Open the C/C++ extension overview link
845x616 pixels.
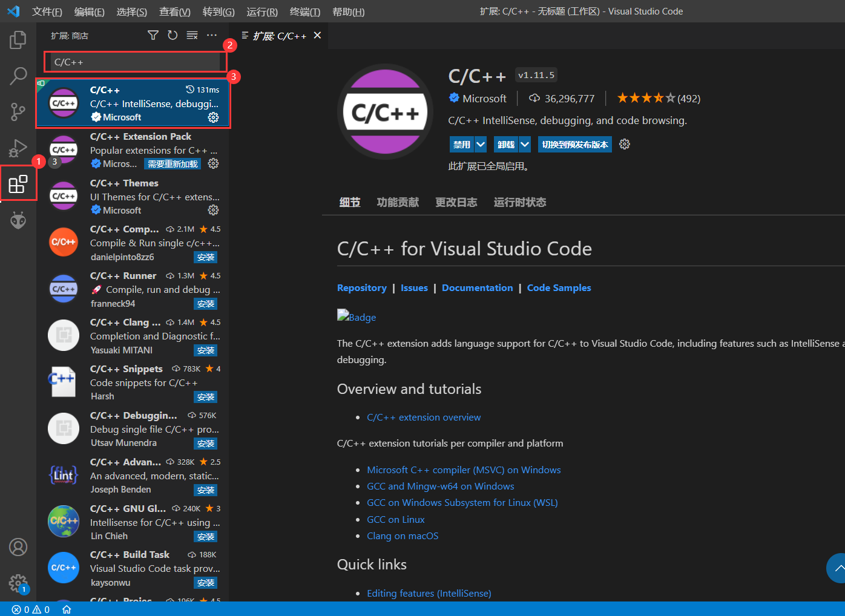pyautogui.click(x=424, y=418)
